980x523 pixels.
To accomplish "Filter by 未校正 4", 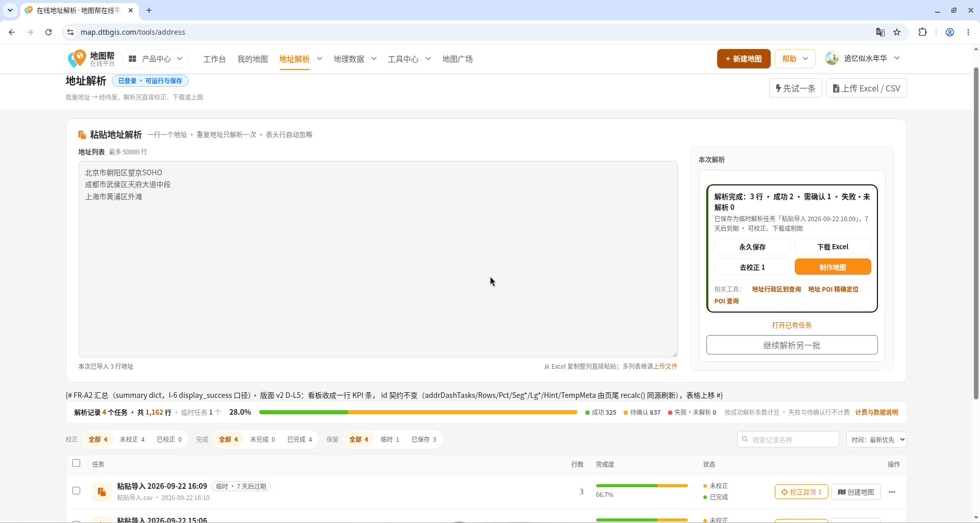I will (x=132, y=439).
